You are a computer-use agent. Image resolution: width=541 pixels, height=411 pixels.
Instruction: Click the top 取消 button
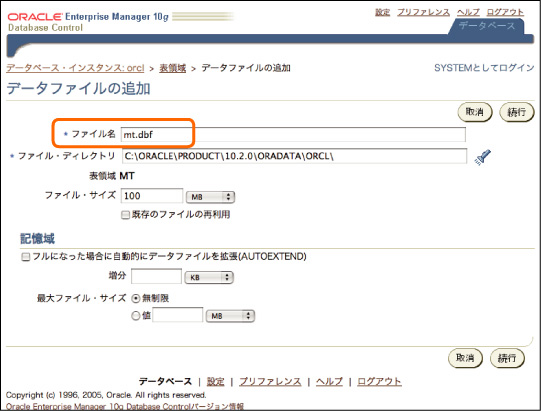(x=475, y=112)
